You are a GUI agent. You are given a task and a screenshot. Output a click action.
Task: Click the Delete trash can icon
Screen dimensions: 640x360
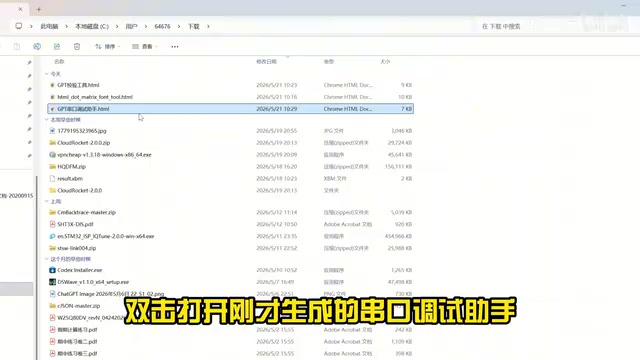pos(77,47)
